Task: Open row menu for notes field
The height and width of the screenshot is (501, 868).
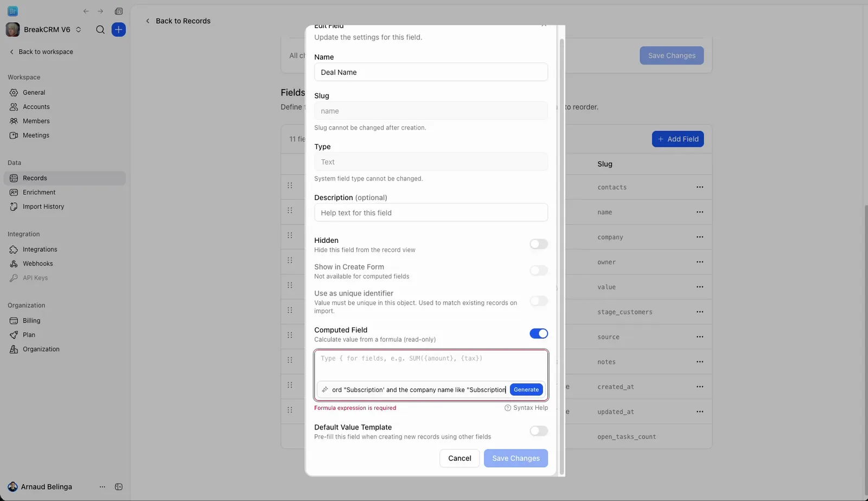Action: pyautogui.click(x=700, y=362)
